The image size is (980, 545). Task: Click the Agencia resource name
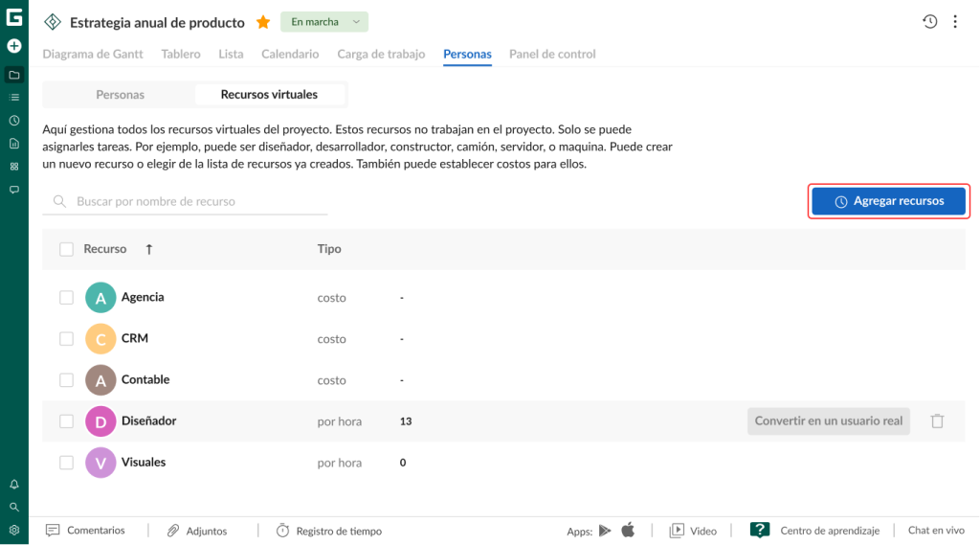click(143, 297)
